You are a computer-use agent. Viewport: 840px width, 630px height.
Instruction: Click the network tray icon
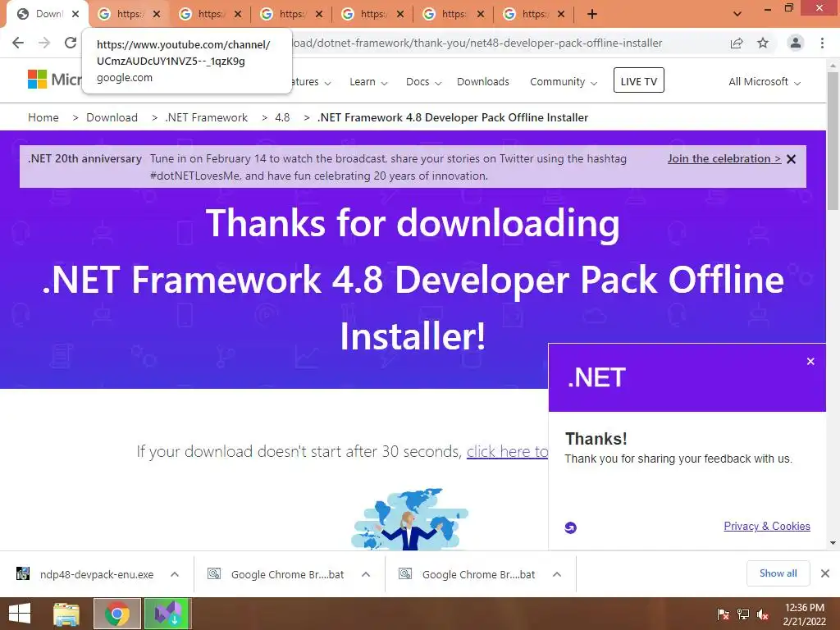pos(743,614)
